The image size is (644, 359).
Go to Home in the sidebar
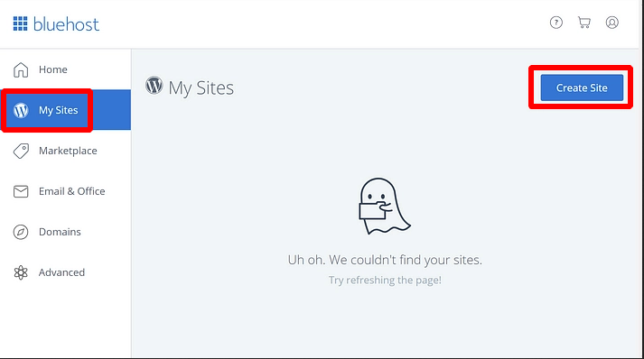(53, 69)
